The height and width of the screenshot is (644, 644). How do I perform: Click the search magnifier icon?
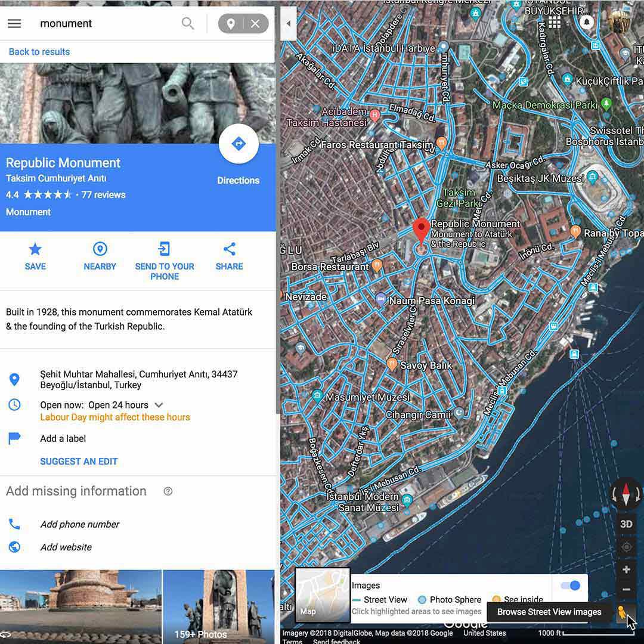click(x=188, y=23)
